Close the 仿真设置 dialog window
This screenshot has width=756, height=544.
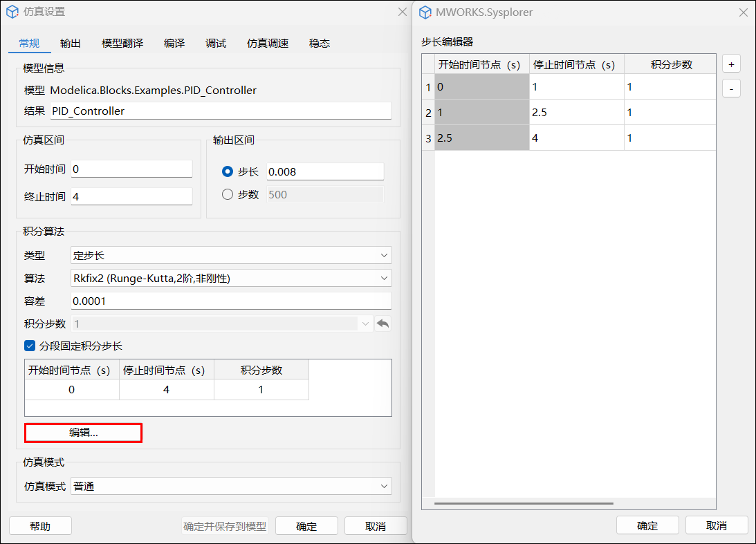click(x=402, y=12)
